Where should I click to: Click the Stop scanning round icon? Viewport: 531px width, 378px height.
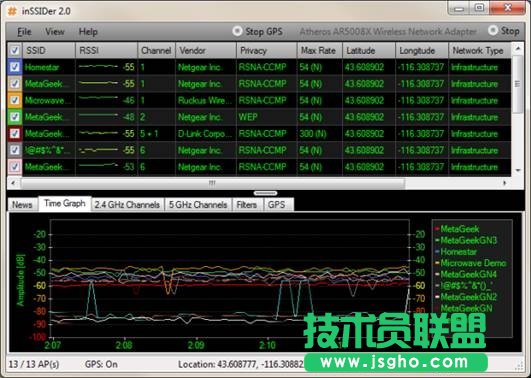point(493,30)
